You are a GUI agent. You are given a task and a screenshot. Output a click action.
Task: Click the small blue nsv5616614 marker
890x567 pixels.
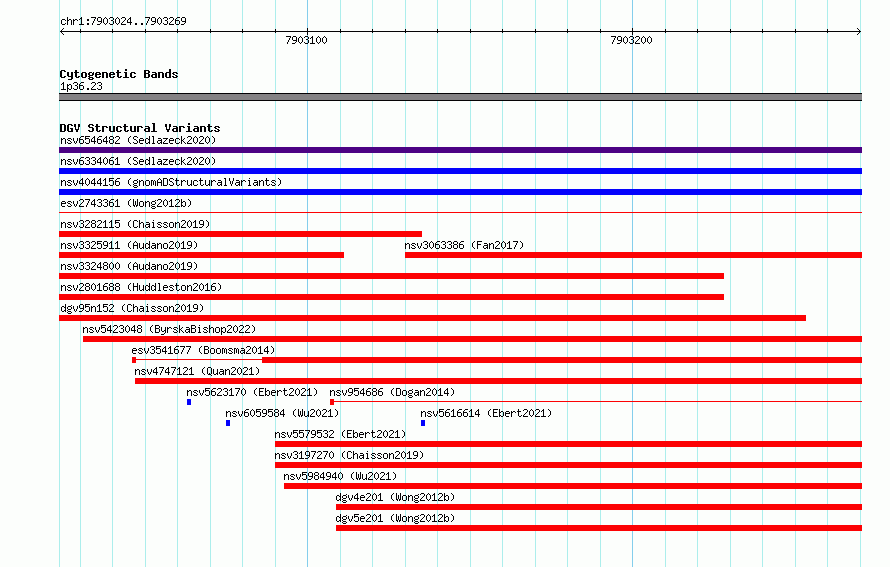[423, 423]
